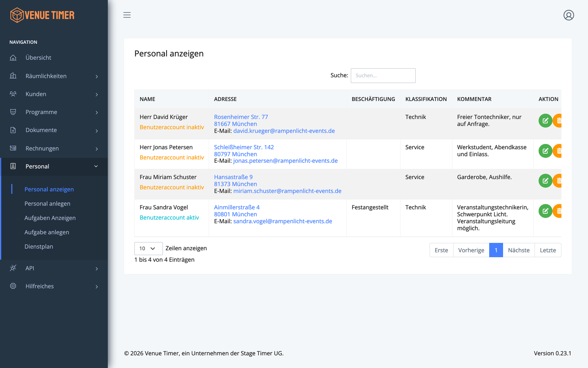
Task: Sort table by the Klassifikation column header
Action: point(426,99)
